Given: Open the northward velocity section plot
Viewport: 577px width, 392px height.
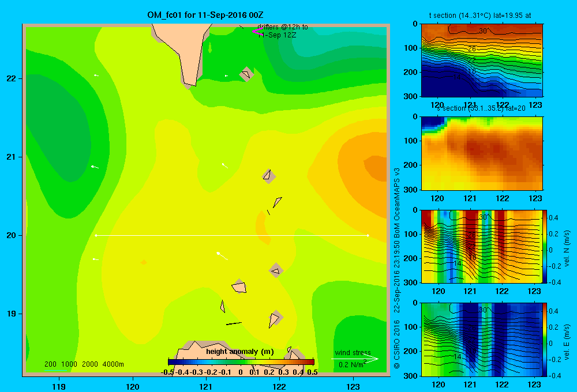Looking at the screenshot, I should [x=482, y=246].
